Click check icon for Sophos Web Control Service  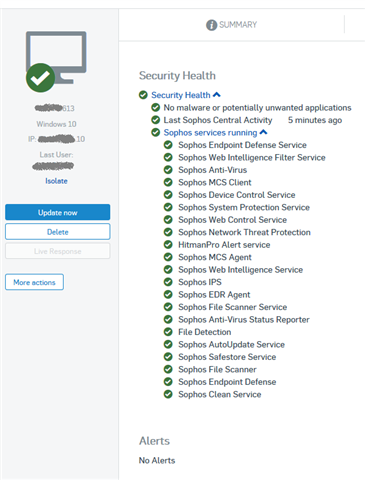(168, 220)
